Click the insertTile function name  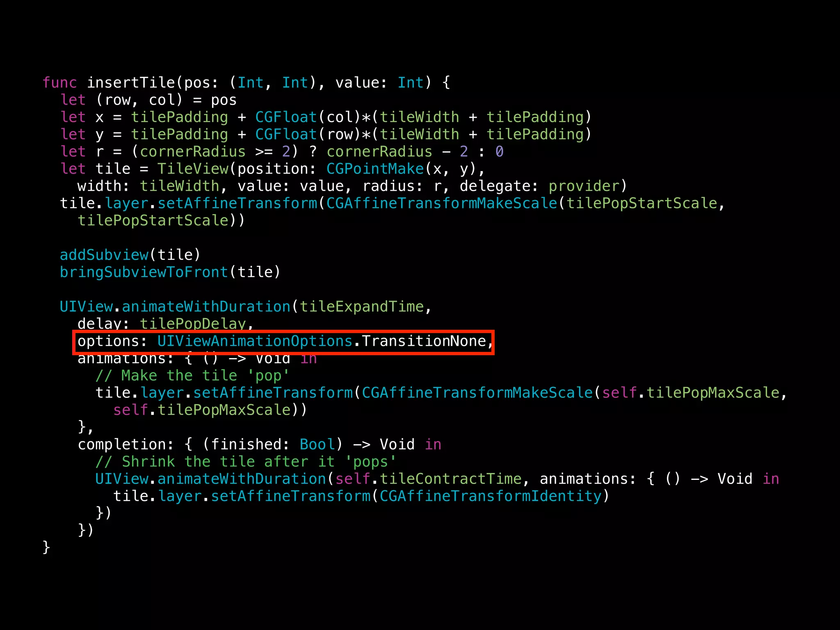coord(131,82)
